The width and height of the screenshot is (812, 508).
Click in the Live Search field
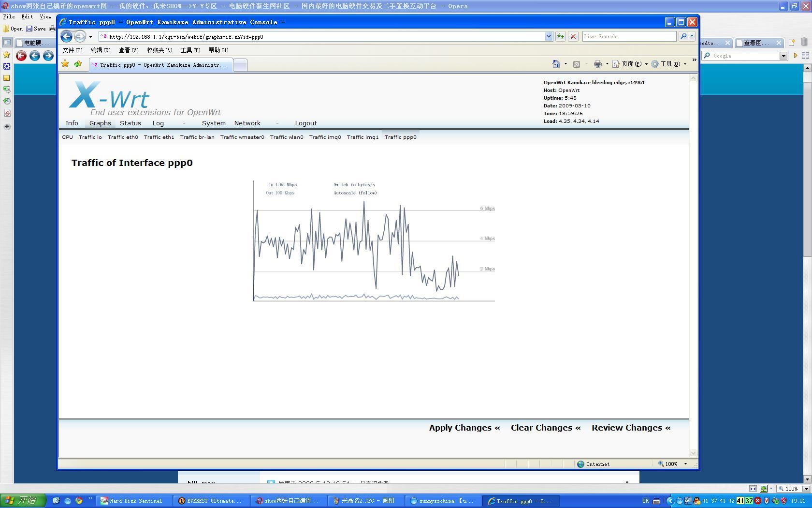coord(628,36)
